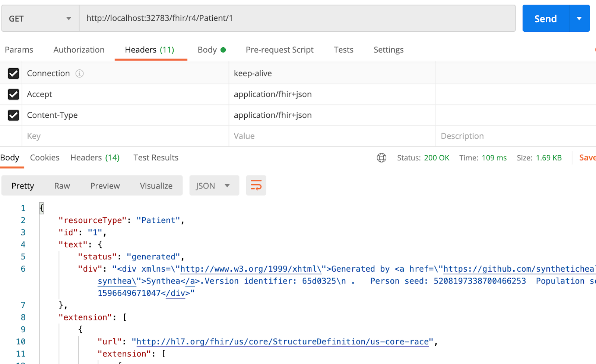This screenshot has height=364, width=596.
Task: Uncheck the Accept header checkbox
Action: (13, 94)
